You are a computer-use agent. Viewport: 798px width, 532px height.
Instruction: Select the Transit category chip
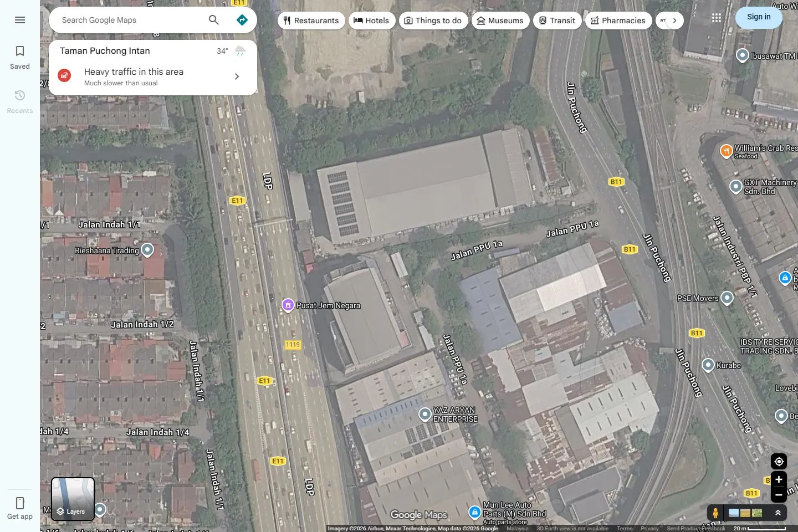pos(557,21)
